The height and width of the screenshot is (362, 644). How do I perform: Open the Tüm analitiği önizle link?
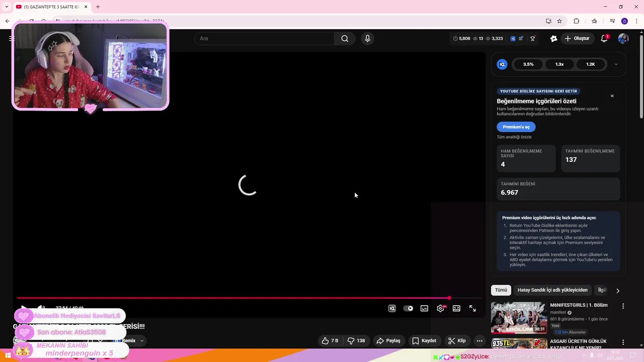(514, 137)
